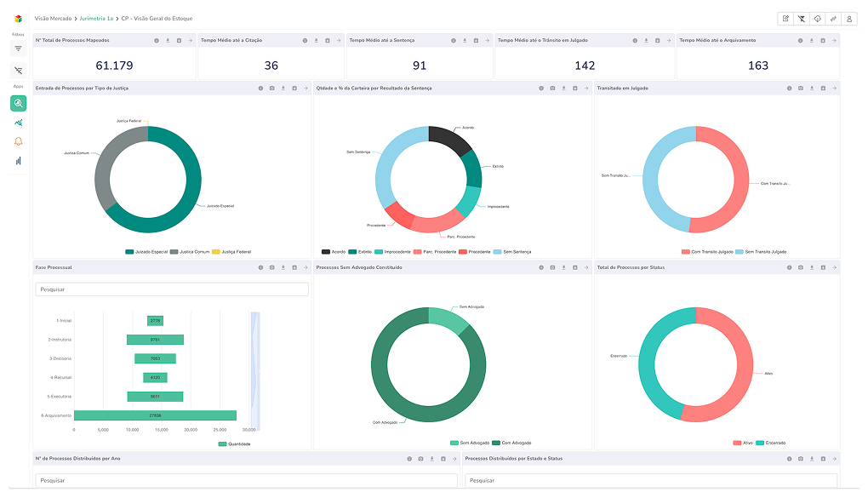The image size is (868, 498).
Task: Click the cloud download icon in top toolbar
Action: [818, 19]
